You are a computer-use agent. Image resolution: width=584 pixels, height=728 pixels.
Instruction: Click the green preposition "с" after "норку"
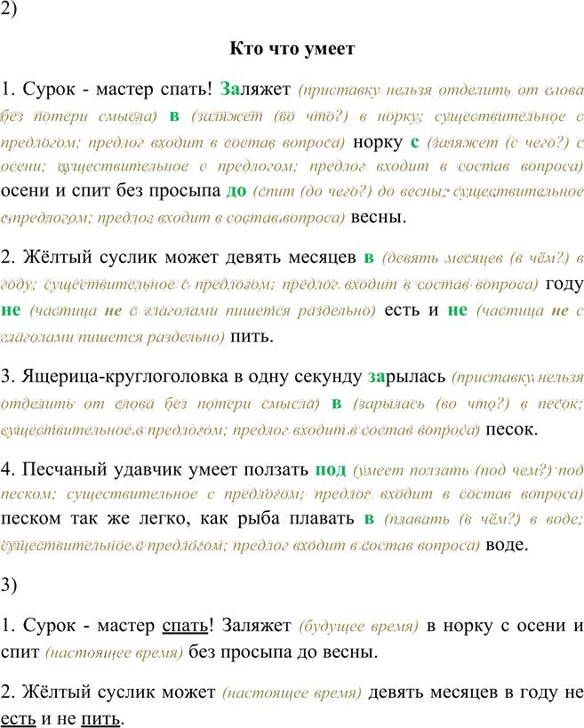[x=415, y=141]
